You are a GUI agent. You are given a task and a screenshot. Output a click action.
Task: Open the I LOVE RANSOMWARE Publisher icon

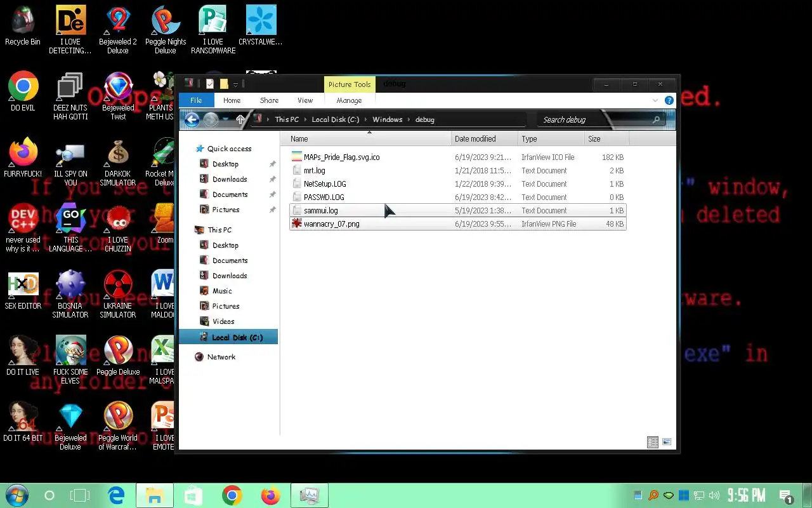[x=213, y=29]
